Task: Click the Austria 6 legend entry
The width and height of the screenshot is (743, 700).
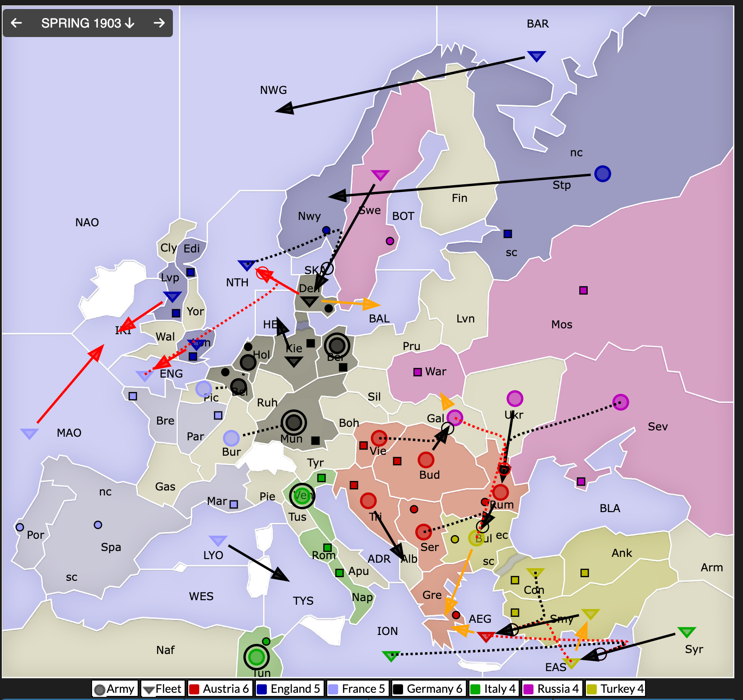Action: pos(219,689)
